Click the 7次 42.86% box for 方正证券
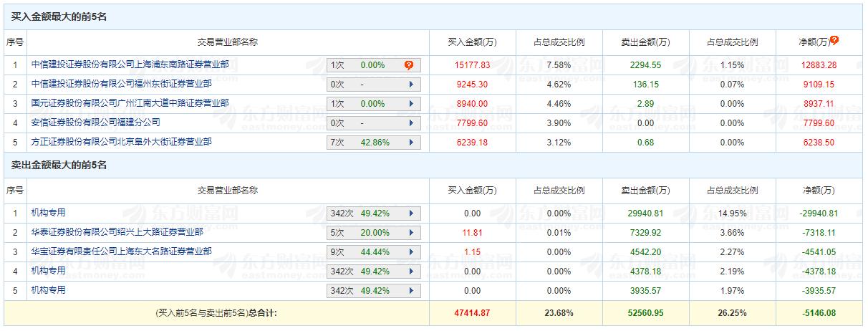Viewport: 868px width, 331px height. tap(374, 143)
